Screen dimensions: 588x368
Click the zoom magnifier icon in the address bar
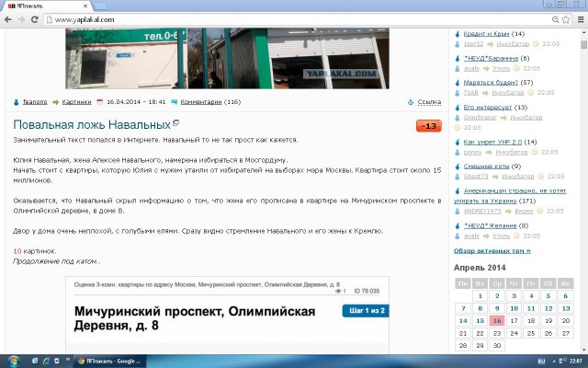555,19
